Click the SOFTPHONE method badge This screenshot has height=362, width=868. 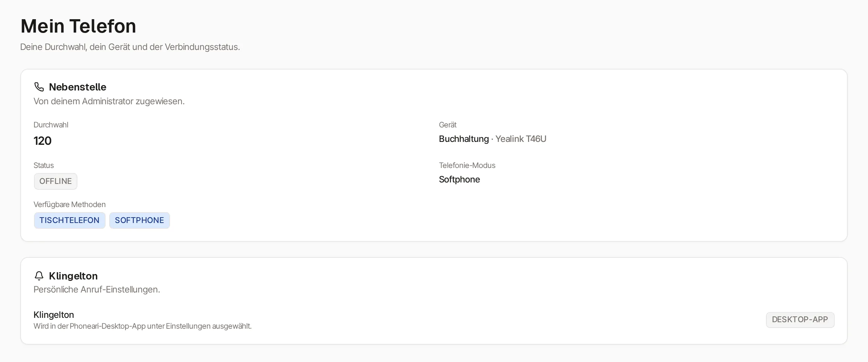coord(140,220)
